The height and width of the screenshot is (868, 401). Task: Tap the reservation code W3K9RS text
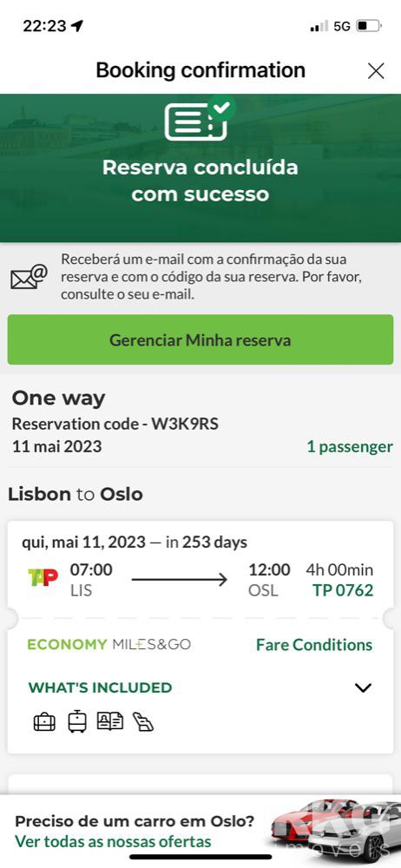185,424
